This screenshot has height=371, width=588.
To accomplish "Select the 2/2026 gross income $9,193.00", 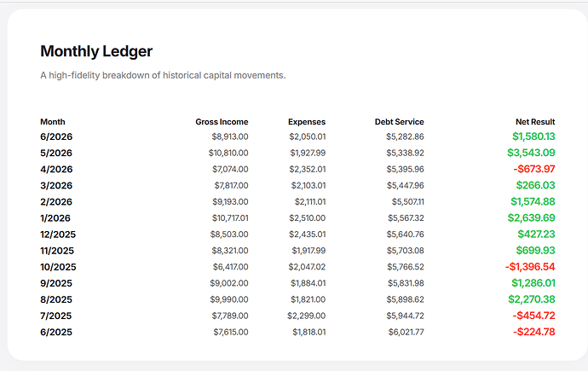I will (230, 202).
